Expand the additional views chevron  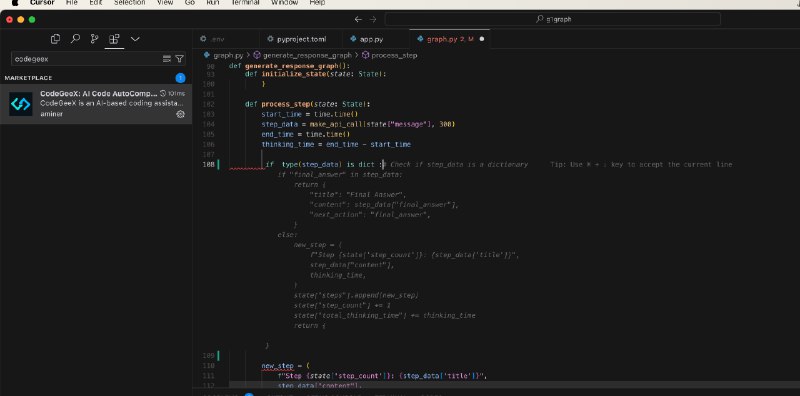click(135, 39)
